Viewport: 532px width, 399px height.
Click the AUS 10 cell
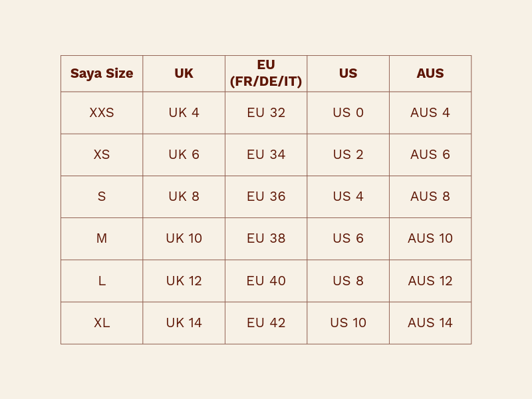(430, 238)
